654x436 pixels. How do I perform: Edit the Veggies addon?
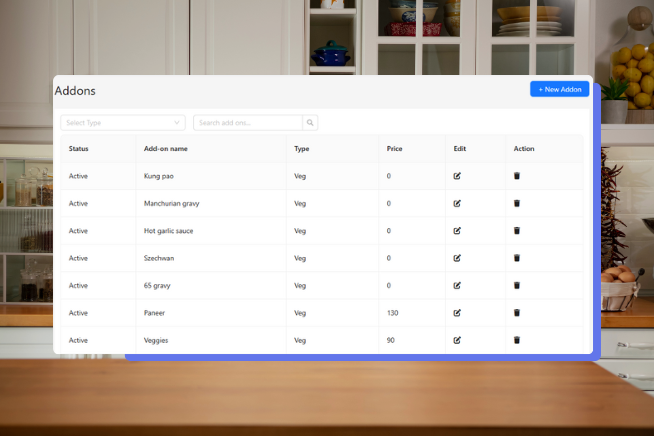(457, 340)
